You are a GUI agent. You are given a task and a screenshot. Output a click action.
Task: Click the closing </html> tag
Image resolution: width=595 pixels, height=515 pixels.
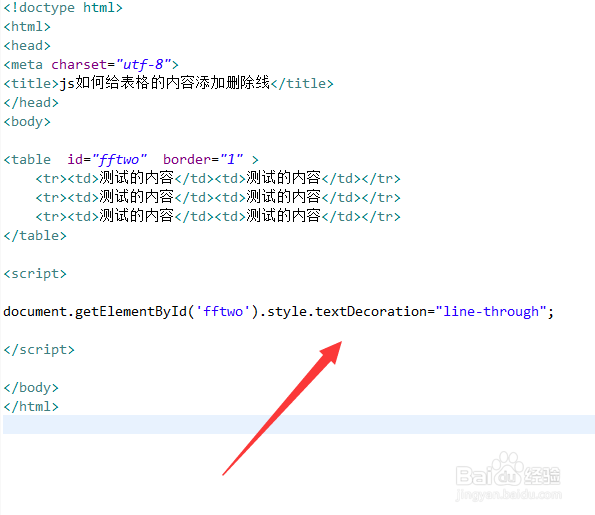[x=31, y=407]
